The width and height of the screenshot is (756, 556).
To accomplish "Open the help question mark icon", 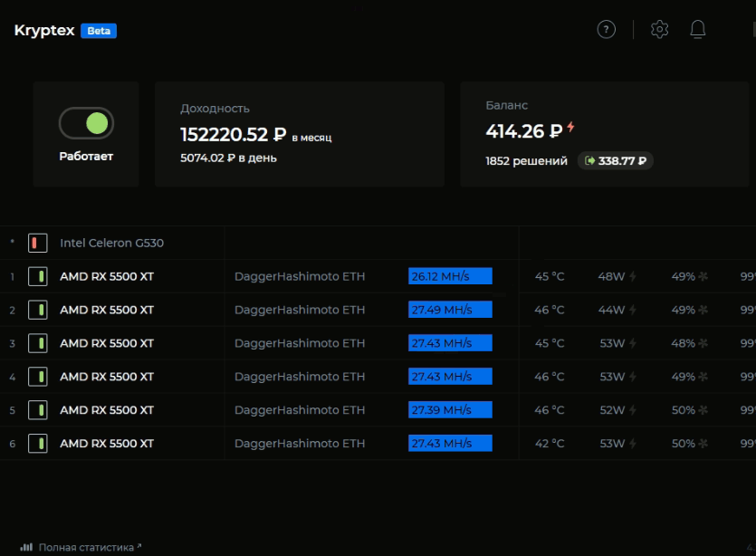I will click(606, 30).
